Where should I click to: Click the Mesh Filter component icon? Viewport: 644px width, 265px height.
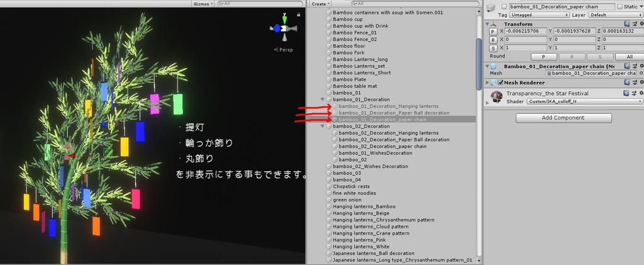[x=494, y=66]
